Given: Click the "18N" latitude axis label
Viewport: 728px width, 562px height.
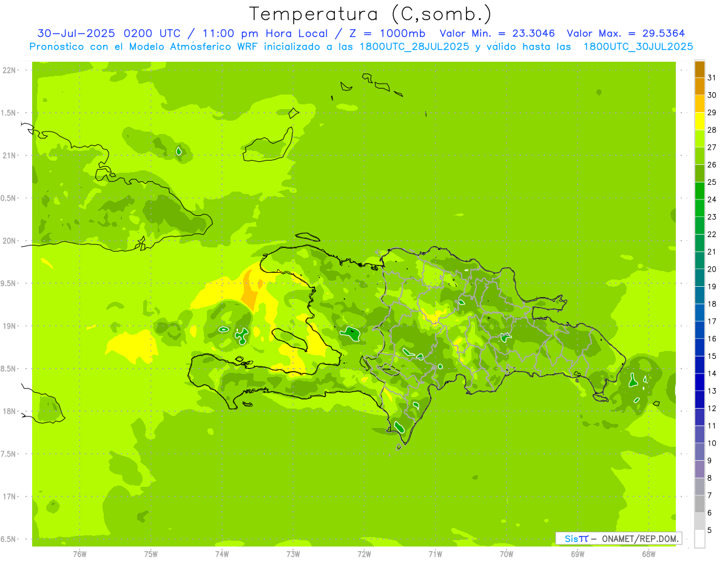Looking at the screenshot, I should coord(10,411).
